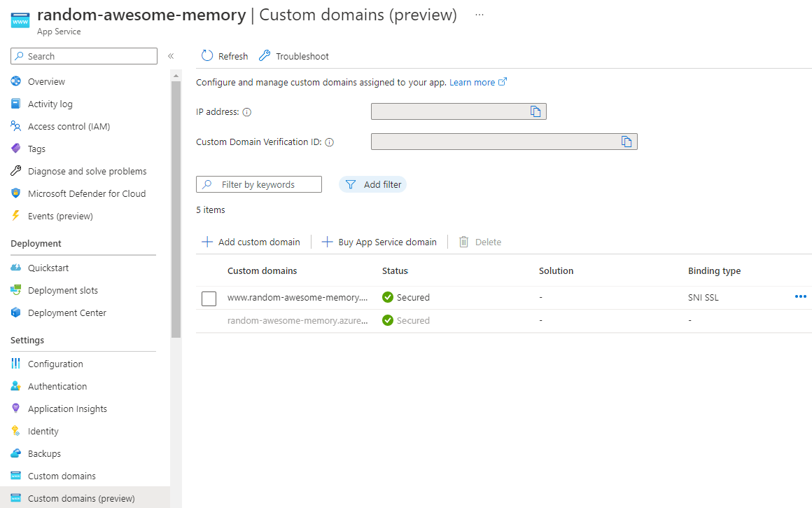
Task: Click the Application Insights bulb icon
Action: (15, 408)
